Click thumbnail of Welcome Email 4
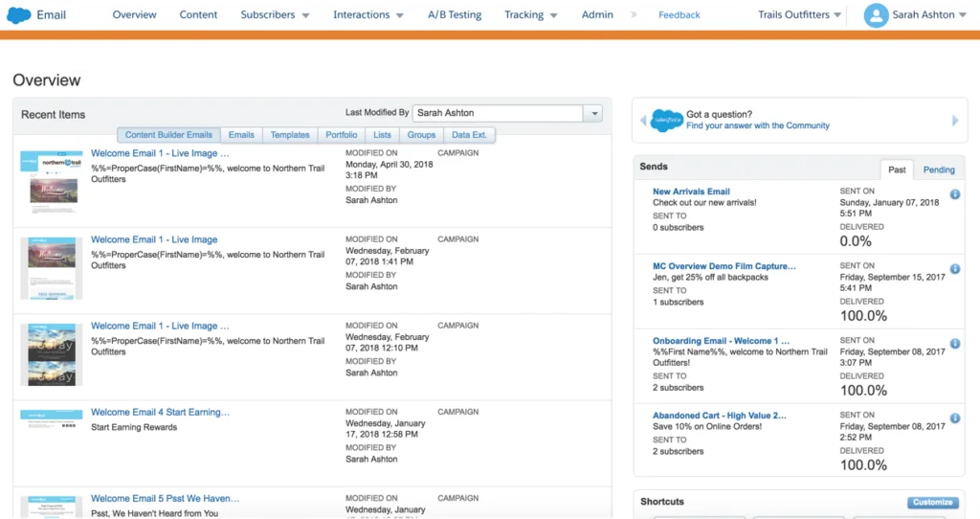The image size is (980, 519). (52, 418)
